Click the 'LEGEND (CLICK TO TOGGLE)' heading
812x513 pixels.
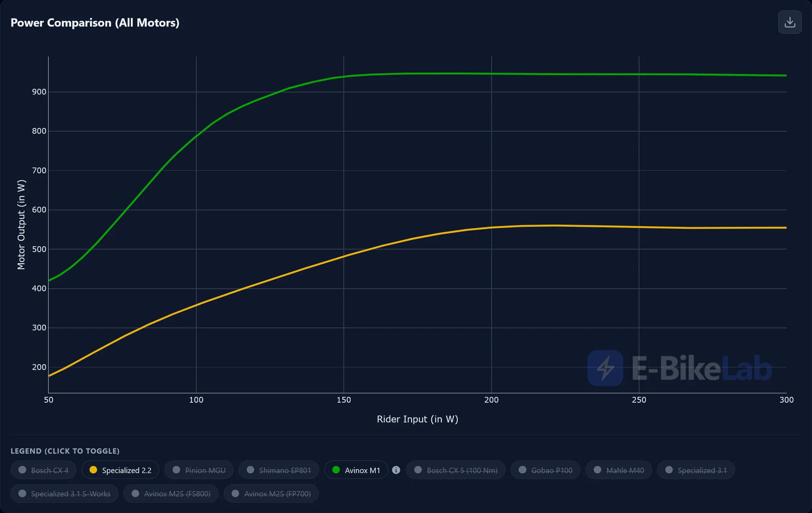[65, 451]
